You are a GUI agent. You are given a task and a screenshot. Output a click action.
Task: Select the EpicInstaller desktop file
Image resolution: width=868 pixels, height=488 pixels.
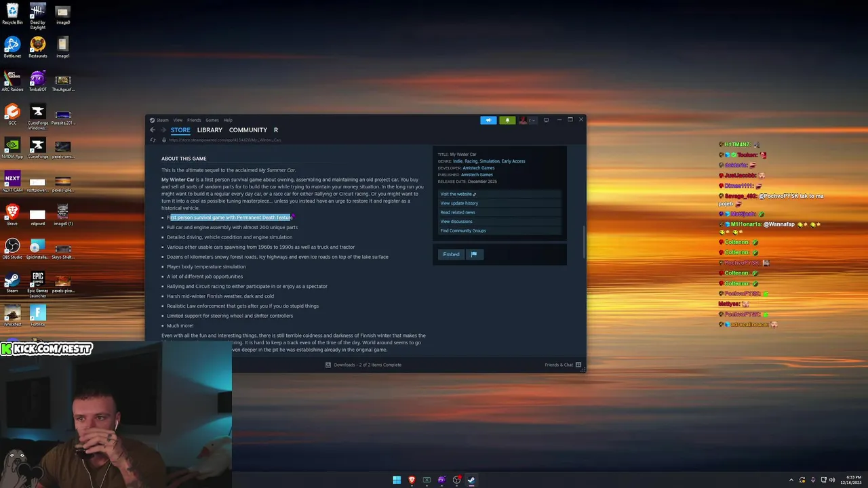click(x=37, y=249)
